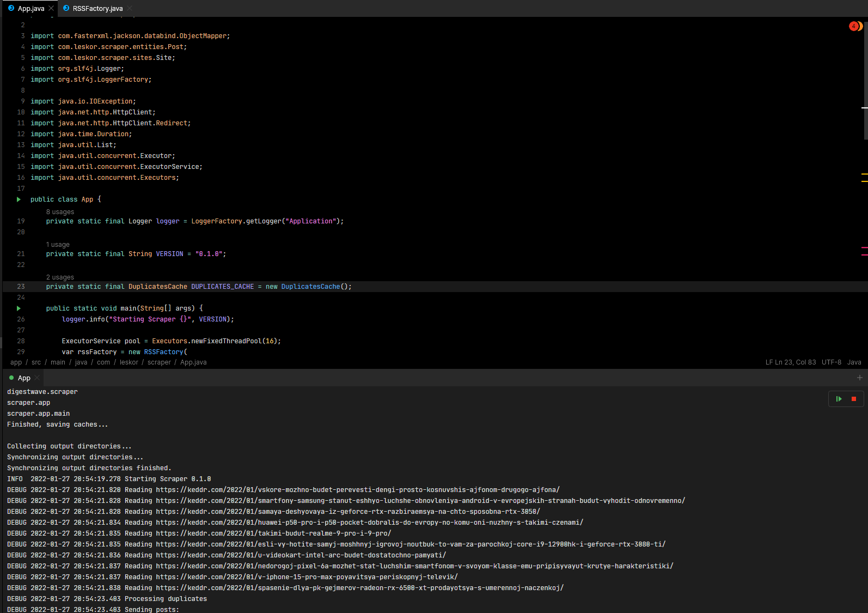Click the 'app' breadcrumb segment
The image size is (868, 613).
pos(16,362)
